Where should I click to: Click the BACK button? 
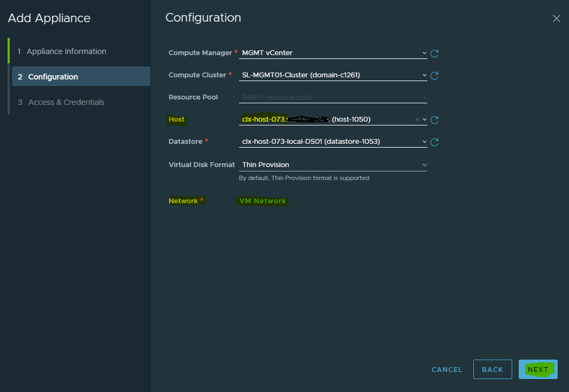click(492, 369)
